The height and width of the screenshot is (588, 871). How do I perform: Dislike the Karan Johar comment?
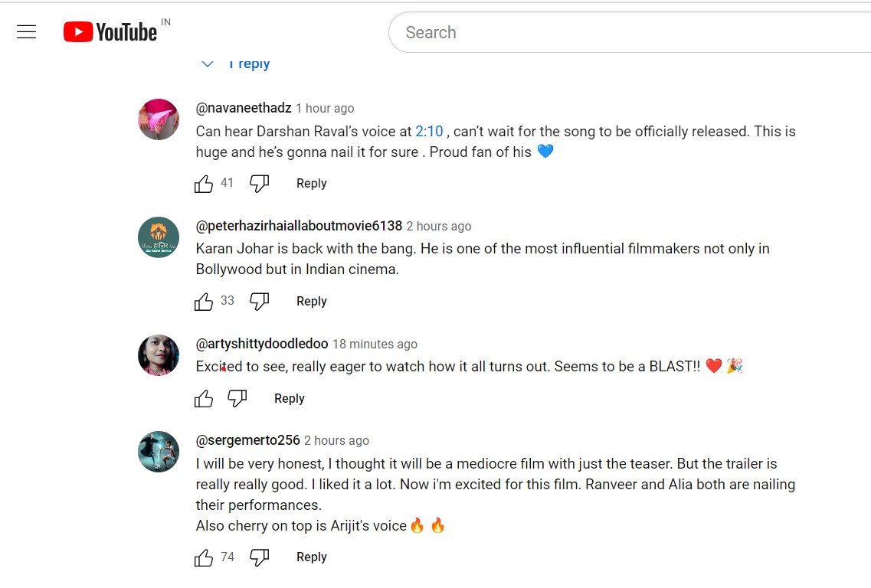coord(260,302)
